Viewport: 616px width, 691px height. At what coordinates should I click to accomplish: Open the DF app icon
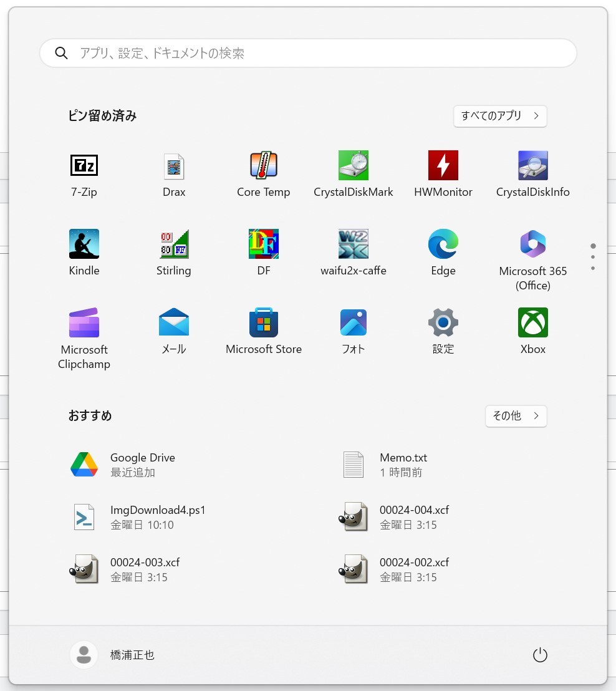click(264, 253)
